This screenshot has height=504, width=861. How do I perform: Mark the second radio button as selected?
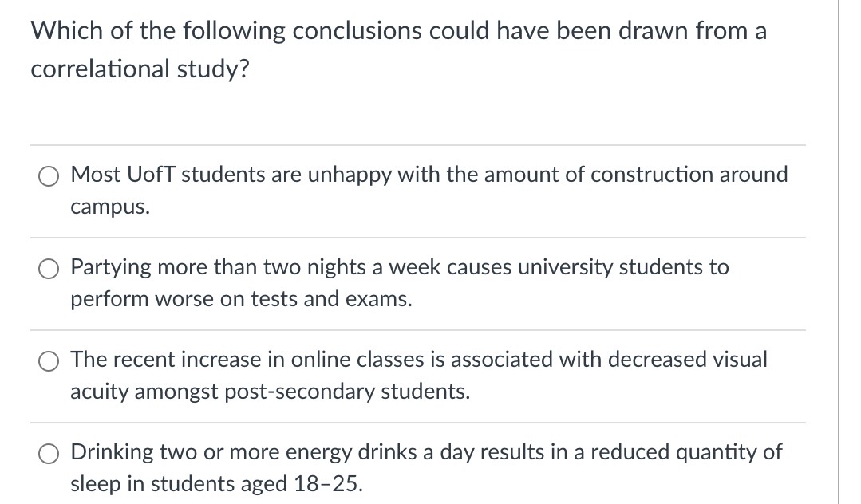coord(48,268)
